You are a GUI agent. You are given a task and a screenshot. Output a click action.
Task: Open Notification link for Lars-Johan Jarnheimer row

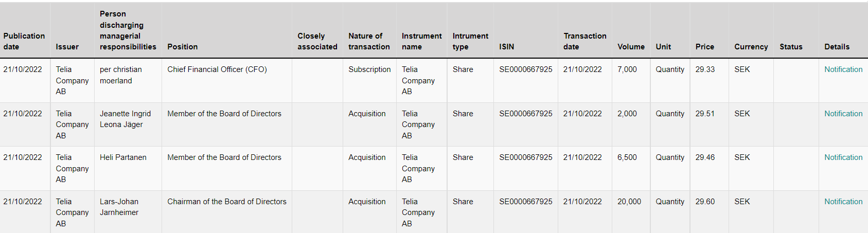coord(843,202)
